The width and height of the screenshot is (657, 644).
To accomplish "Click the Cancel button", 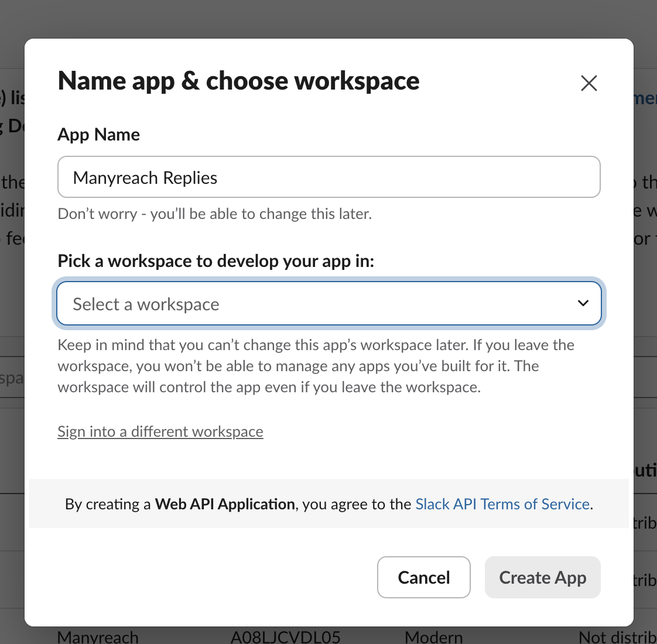I will (x=423, y=577).
